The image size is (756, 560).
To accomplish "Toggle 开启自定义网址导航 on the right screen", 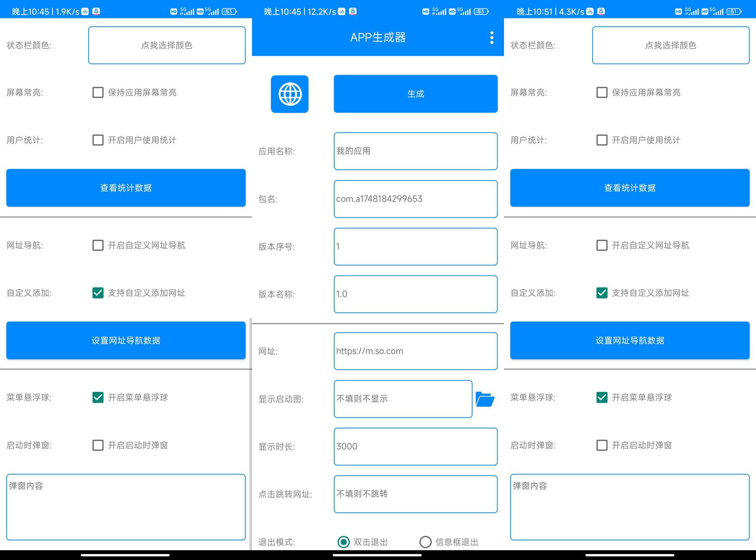I will click(602, 245).
